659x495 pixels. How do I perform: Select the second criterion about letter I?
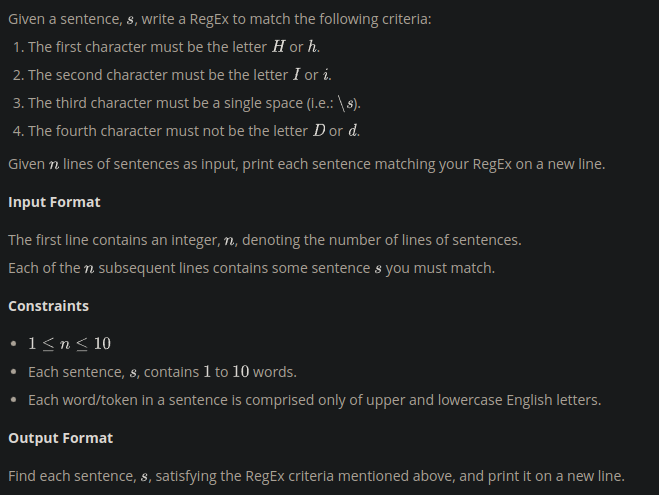[175, 75]
